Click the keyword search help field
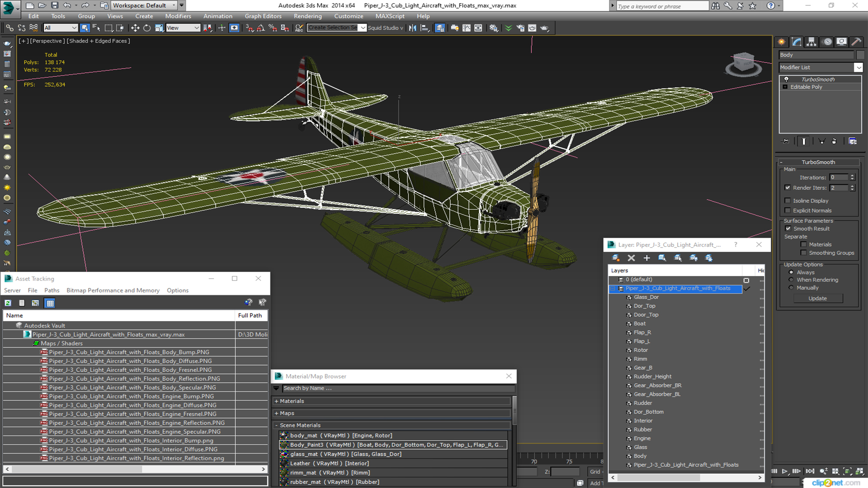This screenshot has height=488, width=868. coord(662,6)
